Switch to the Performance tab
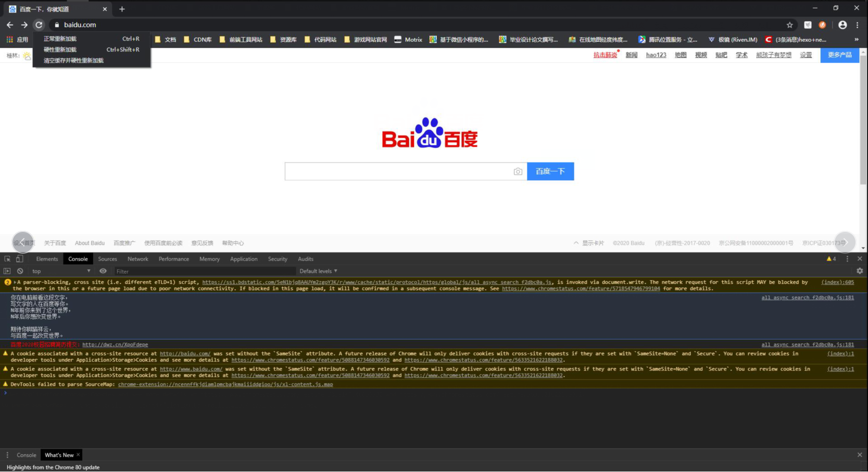Screen dimensions: 868x472 (x=174, y=259)
